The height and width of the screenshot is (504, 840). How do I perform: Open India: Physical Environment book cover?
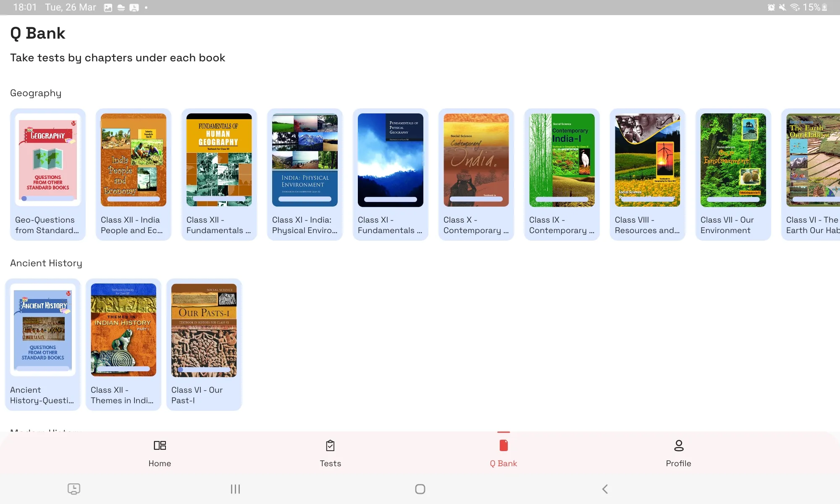tap(305, 160)
